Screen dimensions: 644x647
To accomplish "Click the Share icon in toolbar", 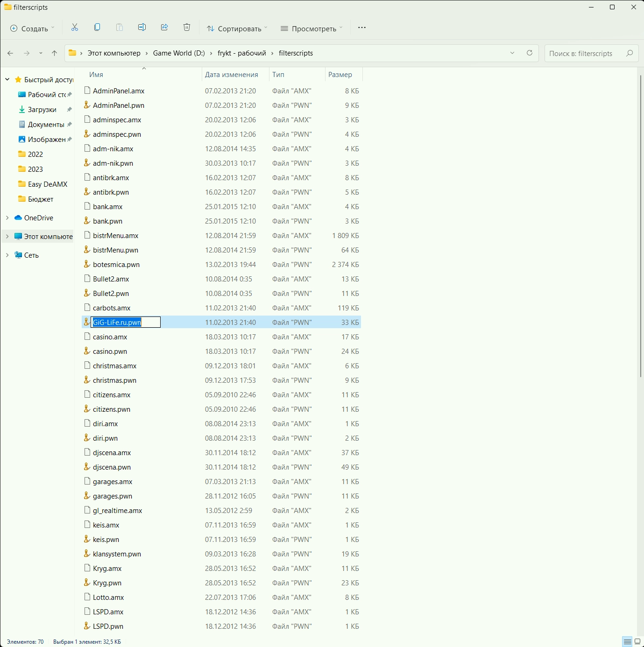I will coord(164,28).
